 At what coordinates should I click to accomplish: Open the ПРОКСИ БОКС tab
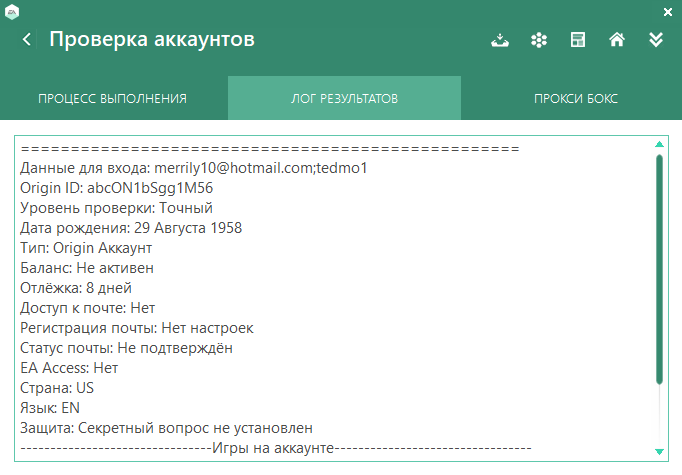pos(575,99)
